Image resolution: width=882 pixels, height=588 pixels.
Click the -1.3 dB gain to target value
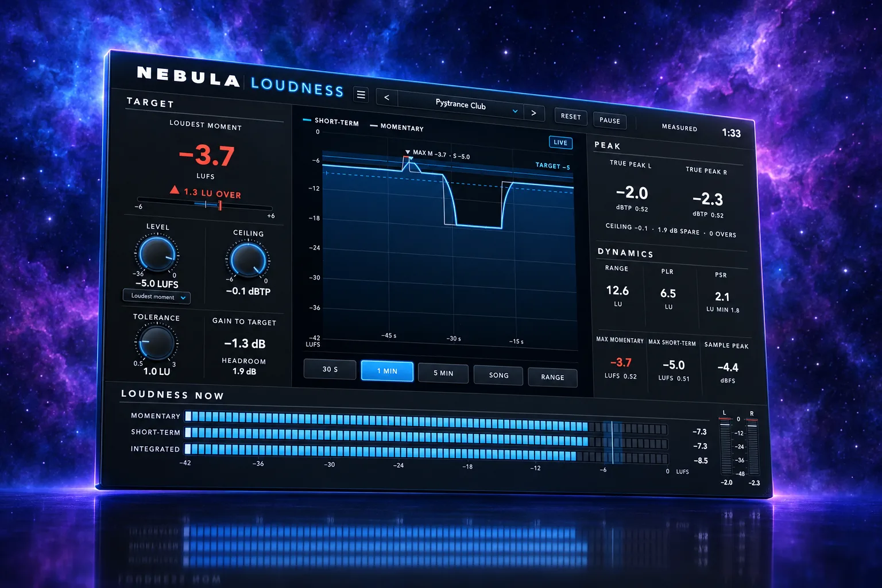(x=245, y=343)
